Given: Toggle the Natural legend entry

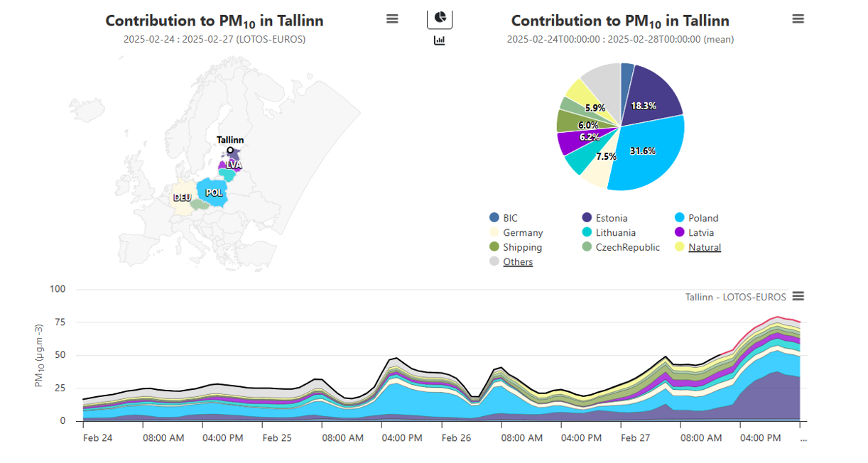Looking at the screenshot, I should point(698,247).
